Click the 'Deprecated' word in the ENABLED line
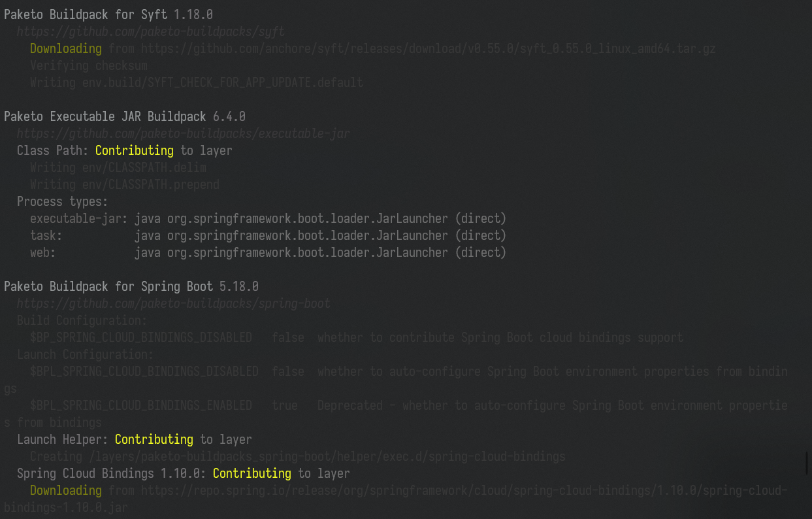Image resolution: width=812 pixels, height=519 pixels. (350, 405)
